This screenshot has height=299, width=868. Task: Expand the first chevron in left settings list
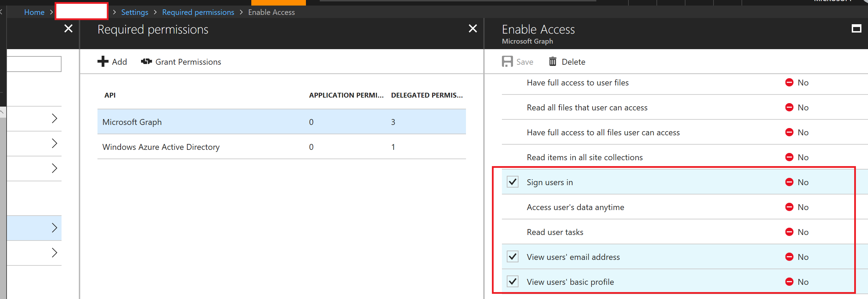[x=54, y=118]
